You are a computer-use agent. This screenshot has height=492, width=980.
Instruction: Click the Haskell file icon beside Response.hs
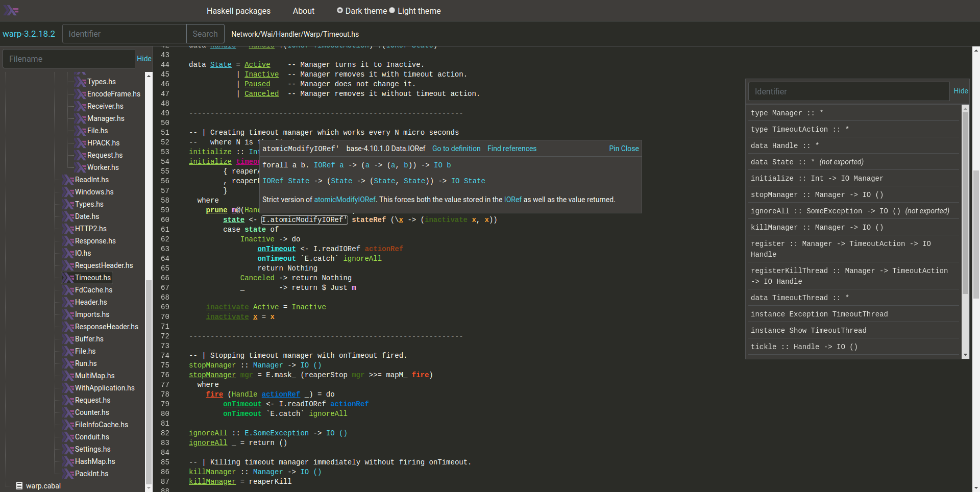(69, 241)
